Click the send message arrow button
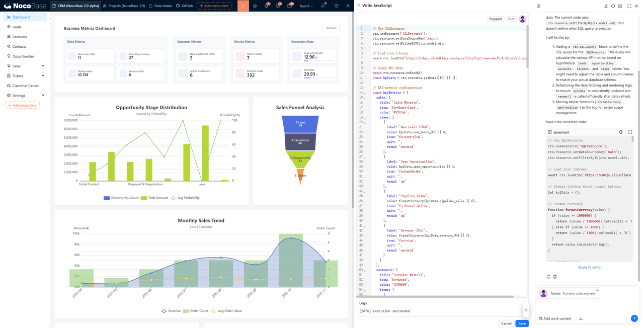The image size is (644, 328). tap(634, 318)
